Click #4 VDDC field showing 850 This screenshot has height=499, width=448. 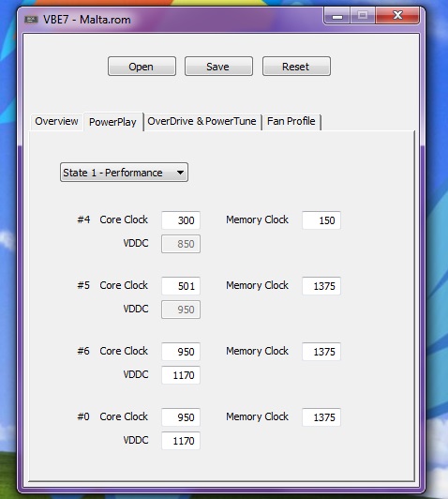coord(181,244)
